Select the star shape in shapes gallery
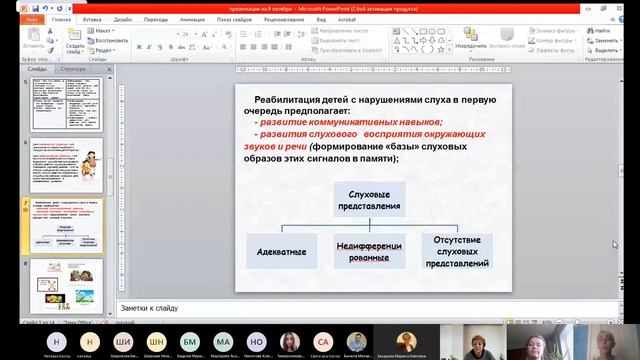640x360 pixels. 441,50
